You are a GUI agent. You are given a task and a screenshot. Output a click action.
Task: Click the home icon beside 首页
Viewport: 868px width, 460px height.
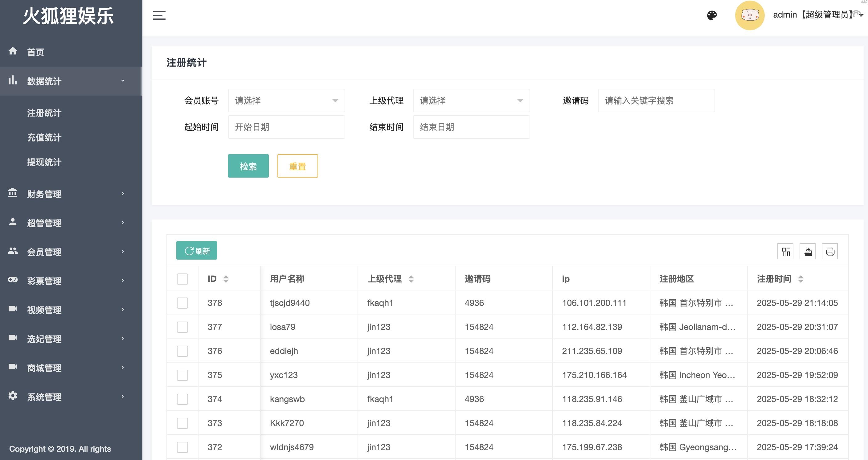click(x=13, y=51)
